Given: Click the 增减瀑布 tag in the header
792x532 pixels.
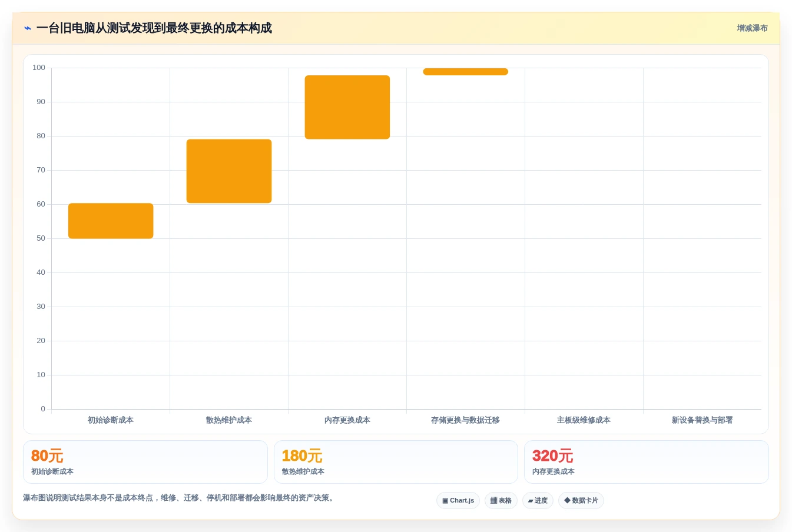Looking at the screenshot, I should click(752, 28).
